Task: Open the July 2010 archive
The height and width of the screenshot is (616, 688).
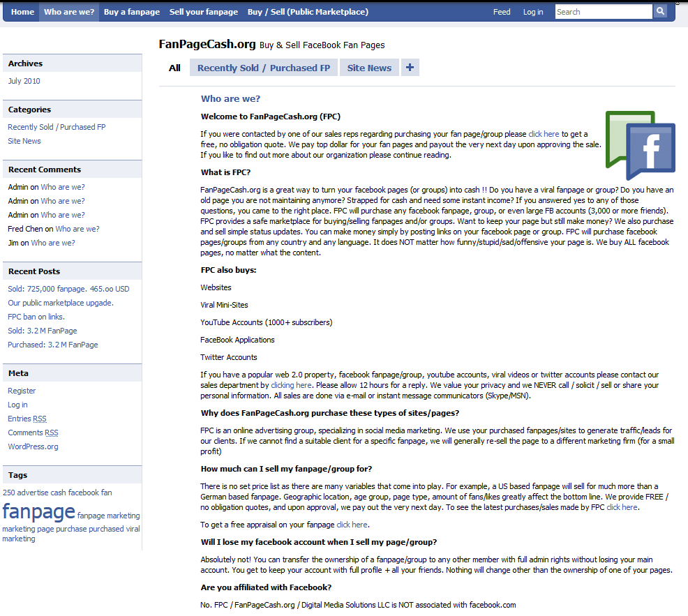Action: pyautogui.click(x=24, y=81)
